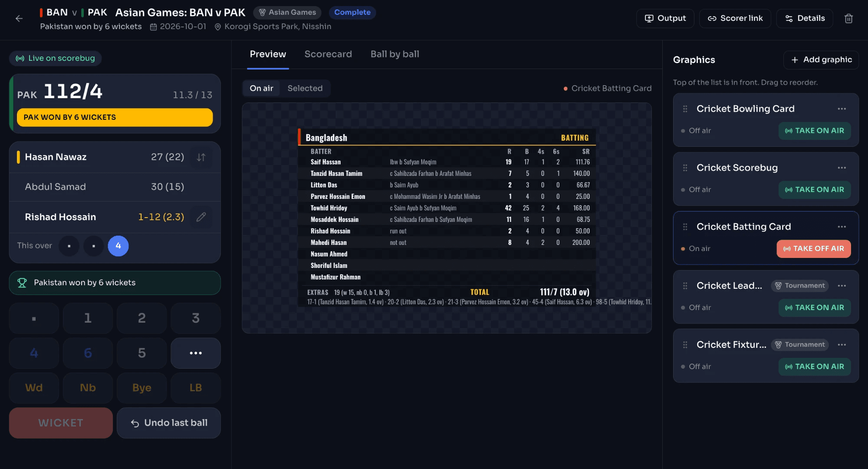868x469 pixels.
Task: Click the Asian Games tournament badge
Action: point(287,13)
